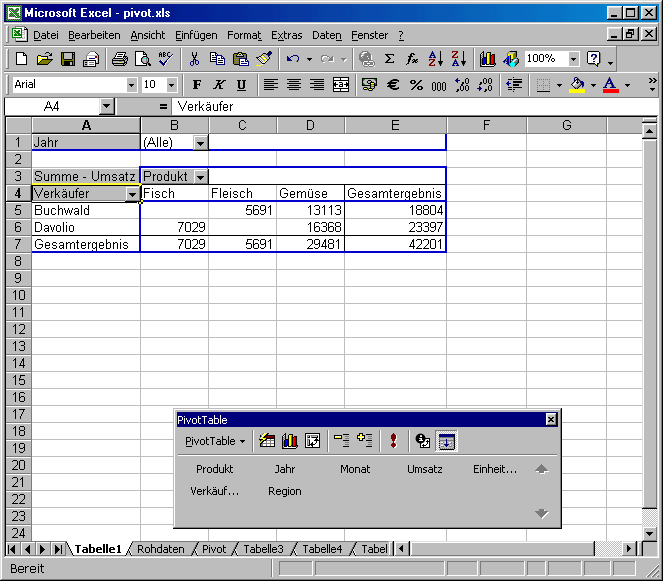The height and width of the screenshot is (581, 663).
Task: Open the Daten menu
Action: point(326,35)
